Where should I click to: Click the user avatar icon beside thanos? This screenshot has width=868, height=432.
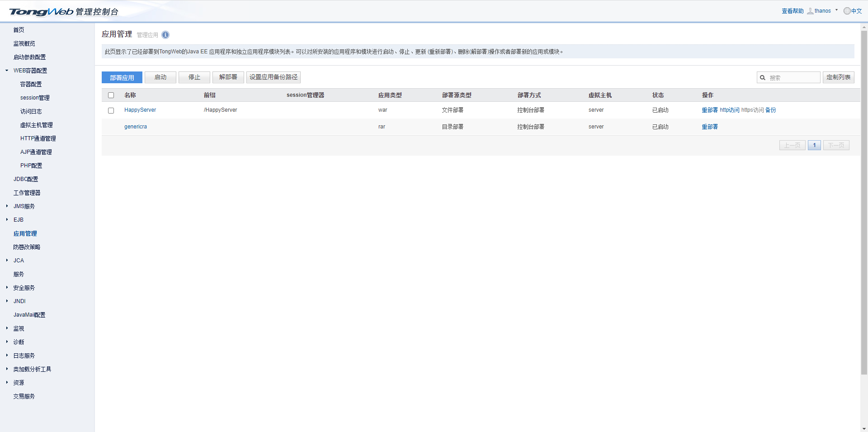tap(810, 11)
